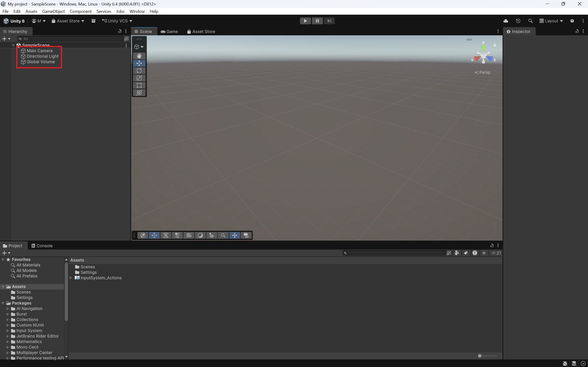
Task: Open the Unity VCS dropdown
Action: click(x=117, y=21)
